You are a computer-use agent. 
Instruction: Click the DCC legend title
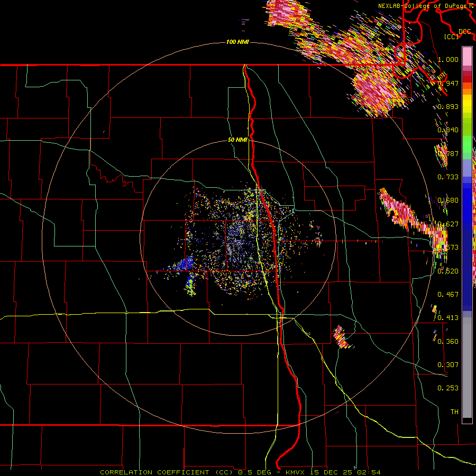click(x=465, y=32)
